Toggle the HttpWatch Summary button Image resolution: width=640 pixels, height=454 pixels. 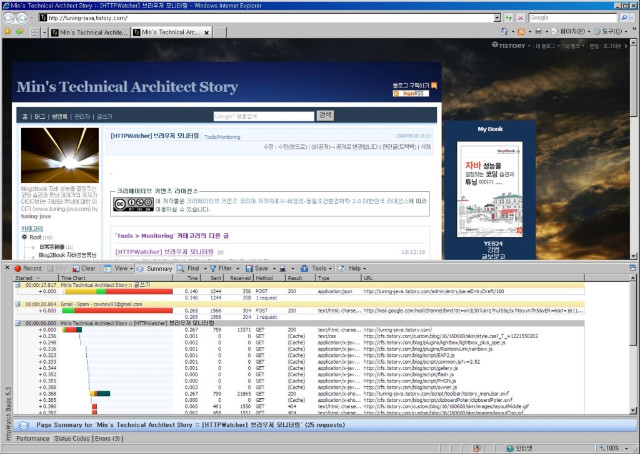(154, 268)
